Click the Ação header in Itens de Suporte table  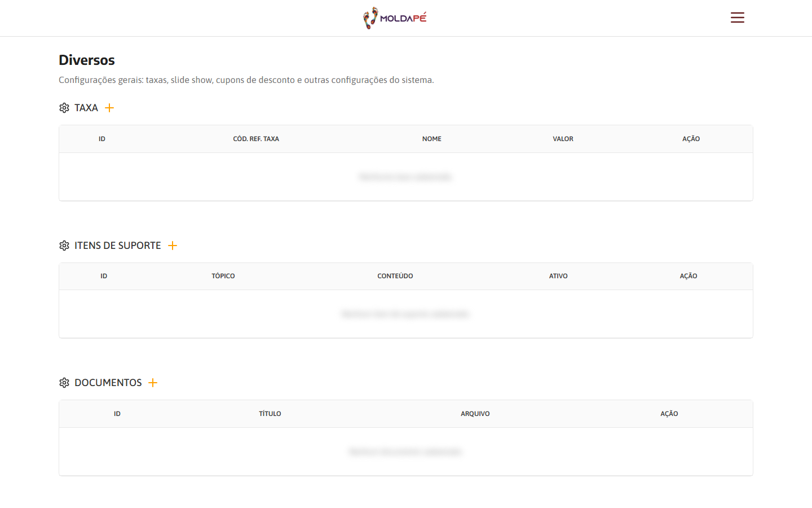(x=689, y=276)
